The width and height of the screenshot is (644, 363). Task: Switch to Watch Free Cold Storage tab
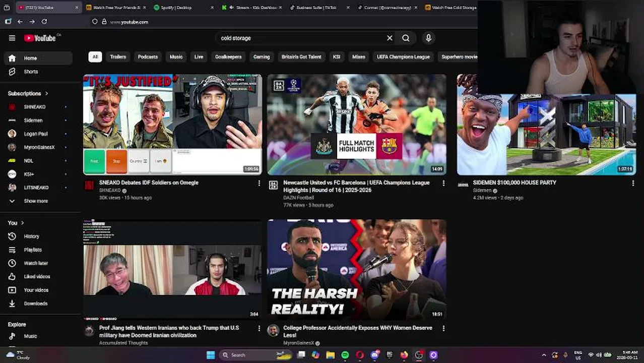point(450,8)
